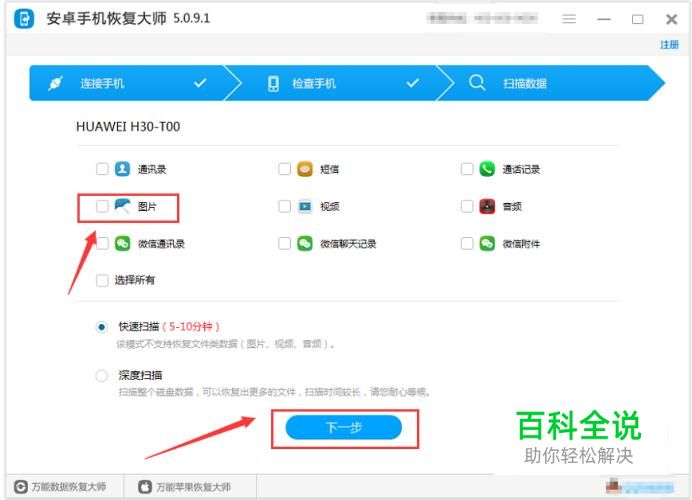
Task: Click the 万能数据恢复大师 icon at bottom
Action: (21, 487)
